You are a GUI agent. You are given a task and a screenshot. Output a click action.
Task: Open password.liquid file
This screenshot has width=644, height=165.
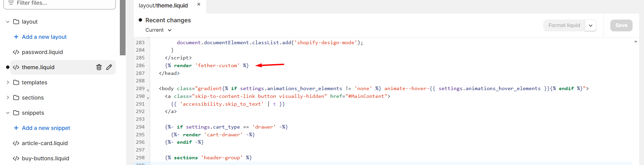(x=42, y=52)
